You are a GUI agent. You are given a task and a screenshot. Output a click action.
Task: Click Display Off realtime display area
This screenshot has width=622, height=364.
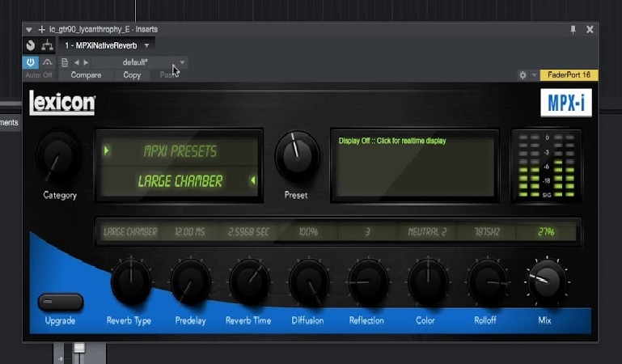[x=415, y=165]
